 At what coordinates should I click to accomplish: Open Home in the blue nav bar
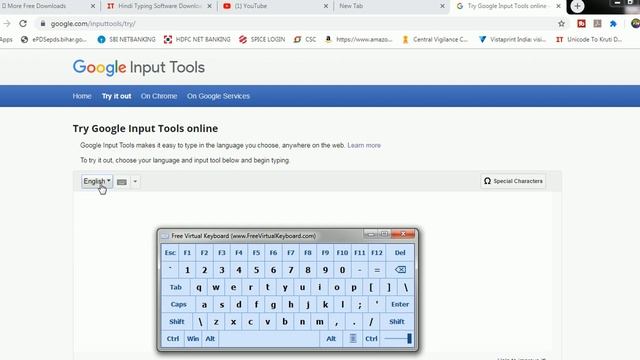coord(82,96)
